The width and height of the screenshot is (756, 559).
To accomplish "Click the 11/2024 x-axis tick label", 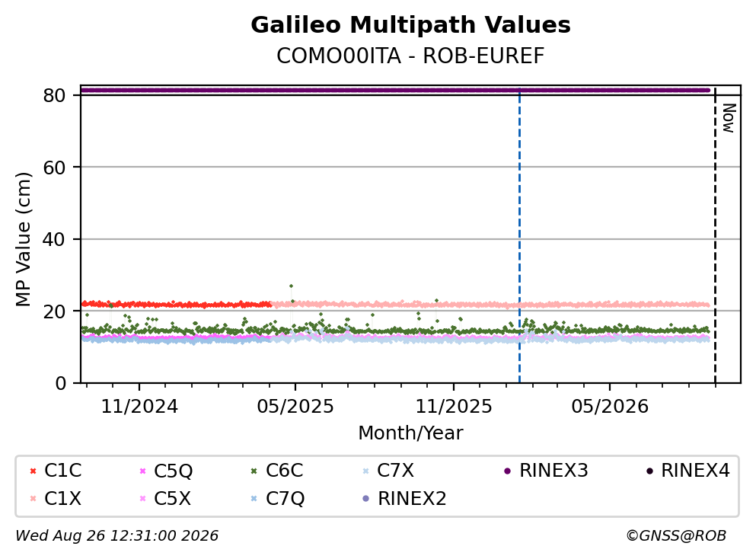I will (x=139, y=407).
